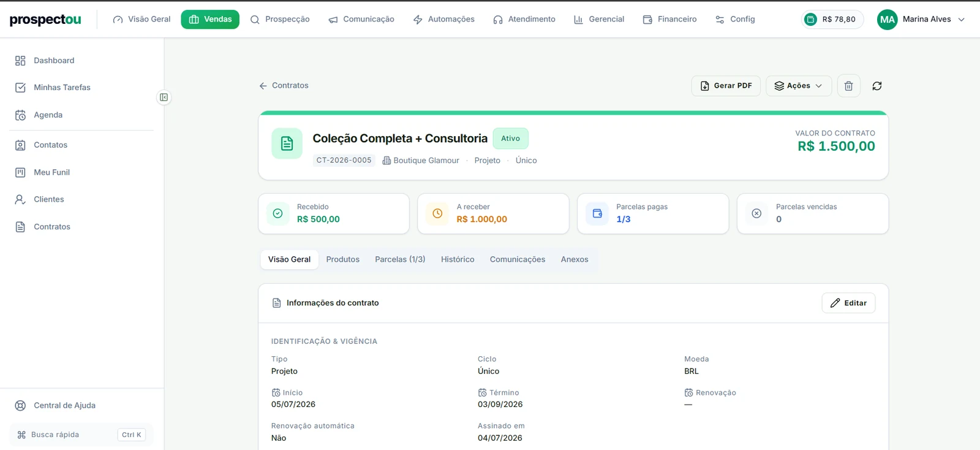Expand the Marina Alves account dropdown chevron
980x450 pixels.
[962, 20]
